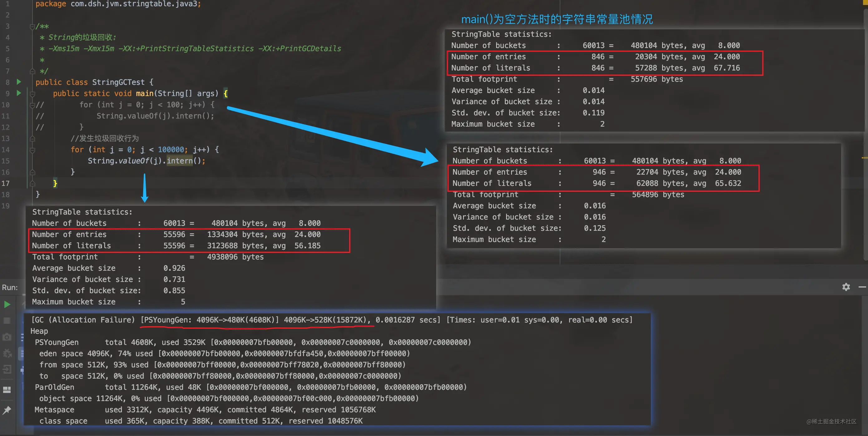This screenshot has width=868, height=436.
Task: Click the -XX:+PrintStringTableStatistics option in the comment
Action: click(x=186, y=49)
